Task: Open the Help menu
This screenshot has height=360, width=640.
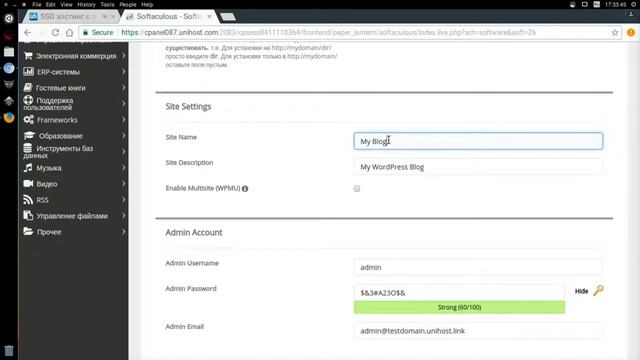Action: [x=147, y=4]
